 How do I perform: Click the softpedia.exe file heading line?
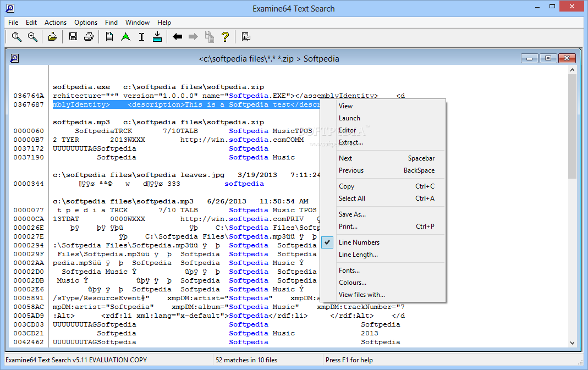tap(158, 87)
